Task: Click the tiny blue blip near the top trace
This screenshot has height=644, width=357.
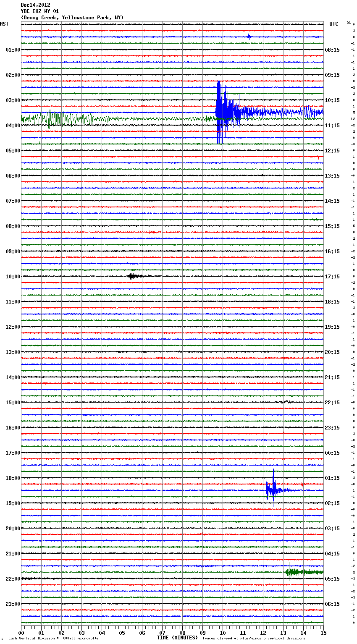Action: (x=249, y=37)
